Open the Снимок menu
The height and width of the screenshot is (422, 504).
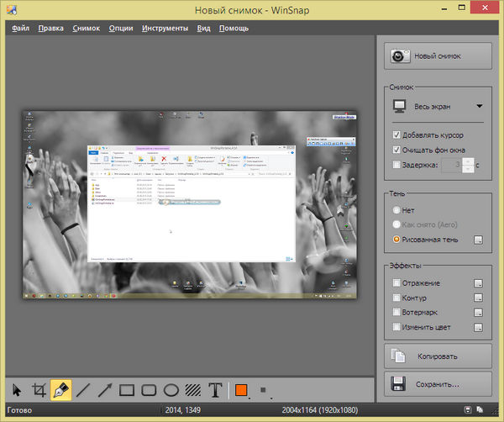86,28
